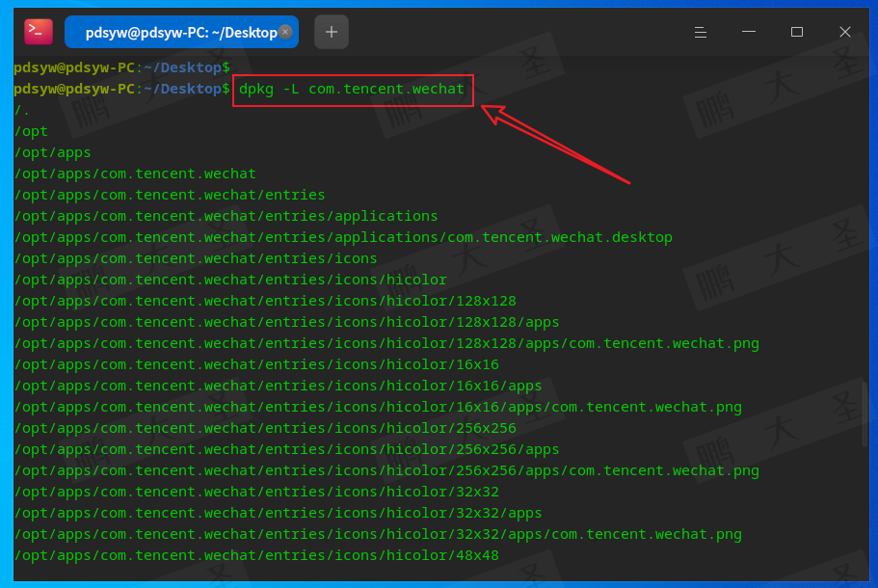Click the scrollbar on the terminal right edge
The height and width of the screenshot is (588, 878).
pos(865,414)
